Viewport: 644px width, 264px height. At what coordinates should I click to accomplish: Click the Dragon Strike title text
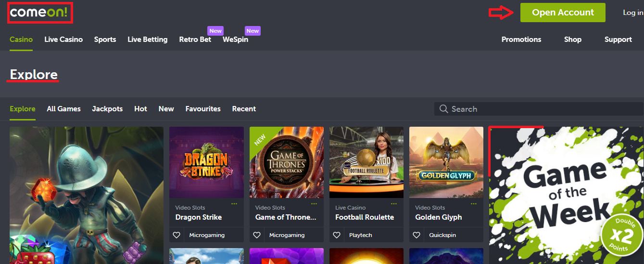(199, 217)
